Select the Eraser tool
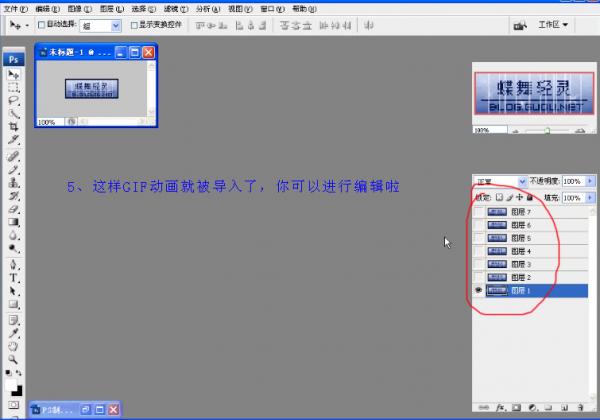600x420 pixels. pyautogui.click(x=13, y=209)
